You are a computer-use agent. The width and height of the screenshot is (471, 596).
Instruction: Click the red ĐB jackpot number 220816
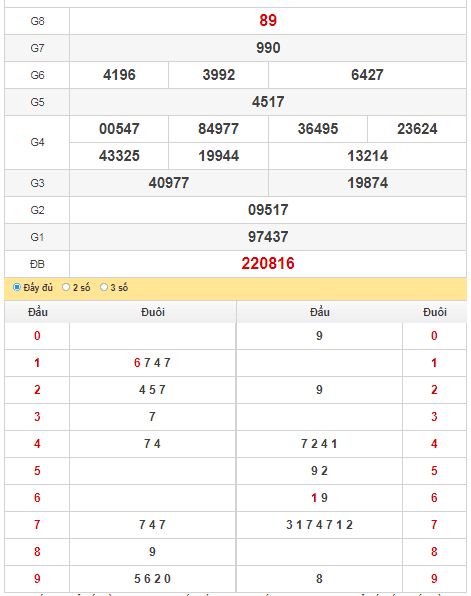click(268, 263)
